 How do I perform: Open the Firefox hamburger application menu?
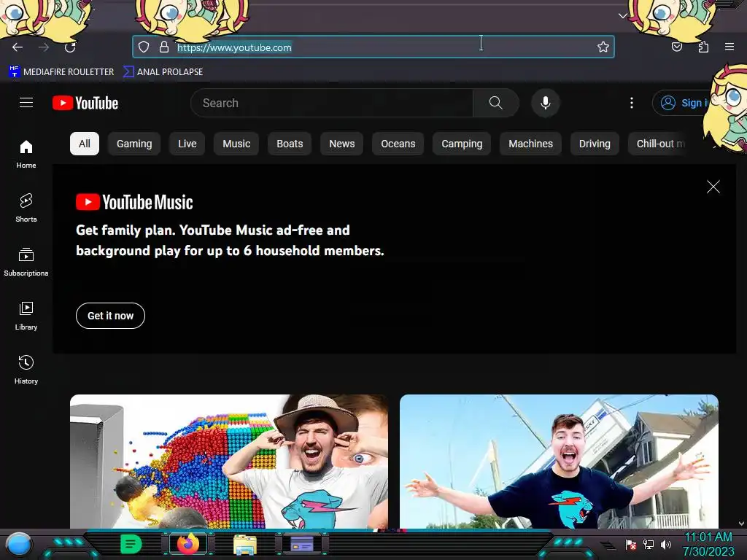(729, 47)
